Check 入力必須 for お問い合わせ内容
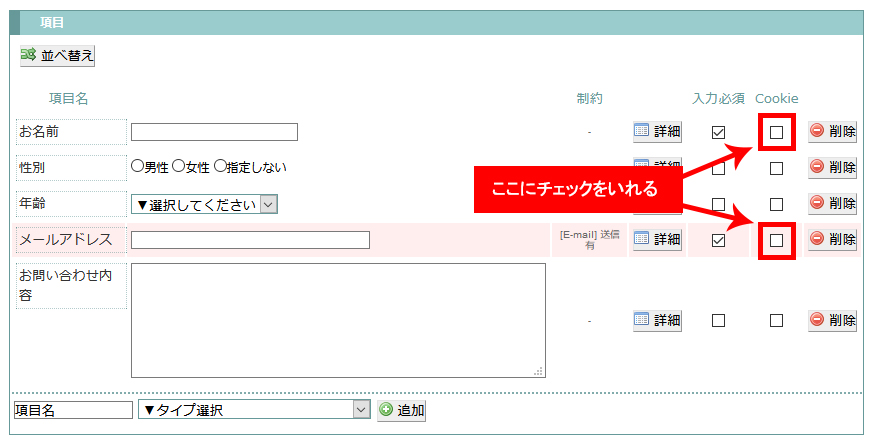Image resolution: width=878 pixels, height=444 pixels. 718,320
